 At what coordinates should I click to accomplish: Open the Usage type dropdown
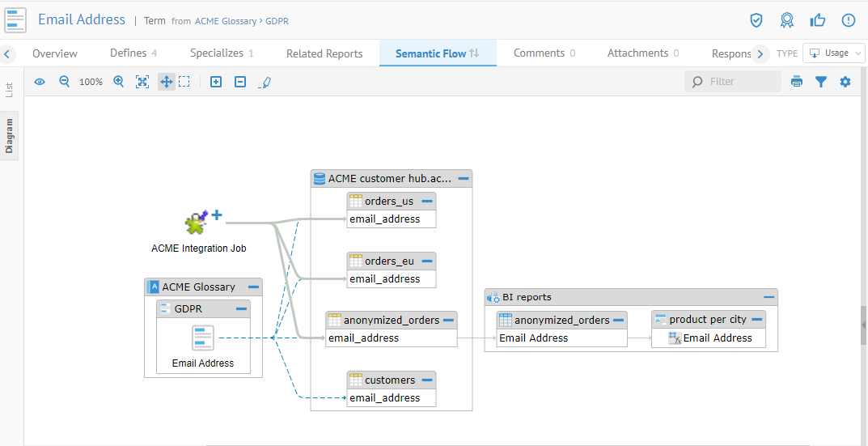[833, 53]
